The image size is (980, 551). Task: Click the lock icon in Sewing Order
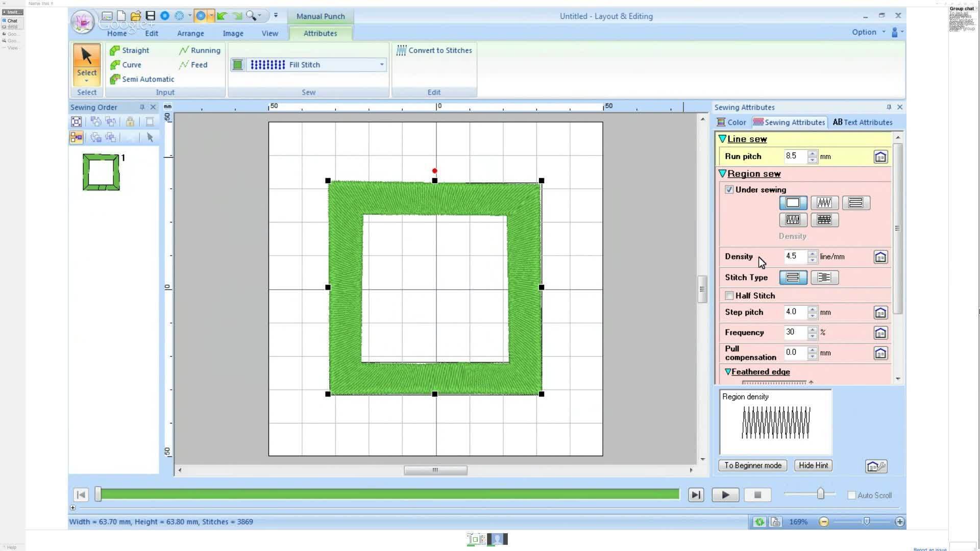pos(130,121)
